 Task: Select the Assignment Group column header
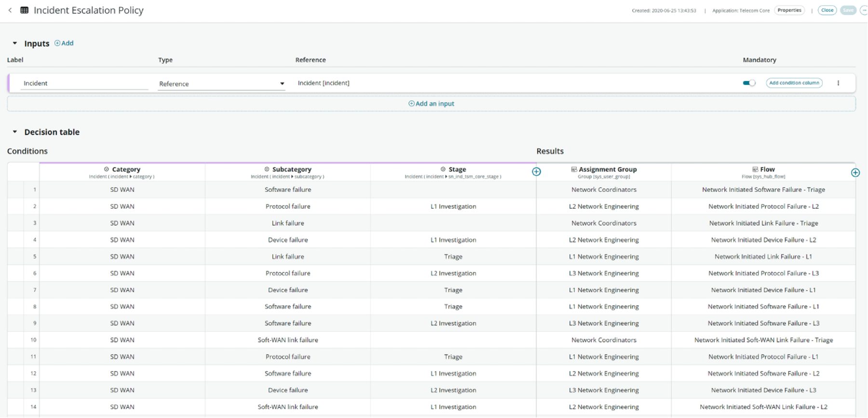[x=604, y=172]
